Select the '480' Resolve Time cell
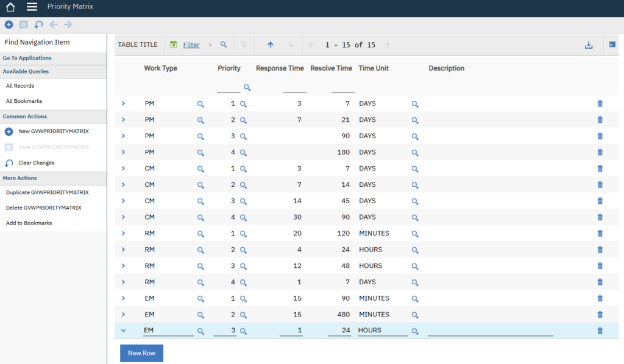The width and height of the screenshot is (624, 364). tap(344, 314)
